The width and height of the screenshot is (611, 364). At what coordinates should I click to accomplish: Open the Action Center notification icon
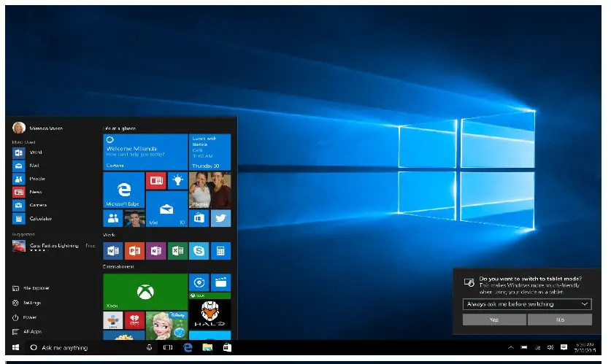564,347
